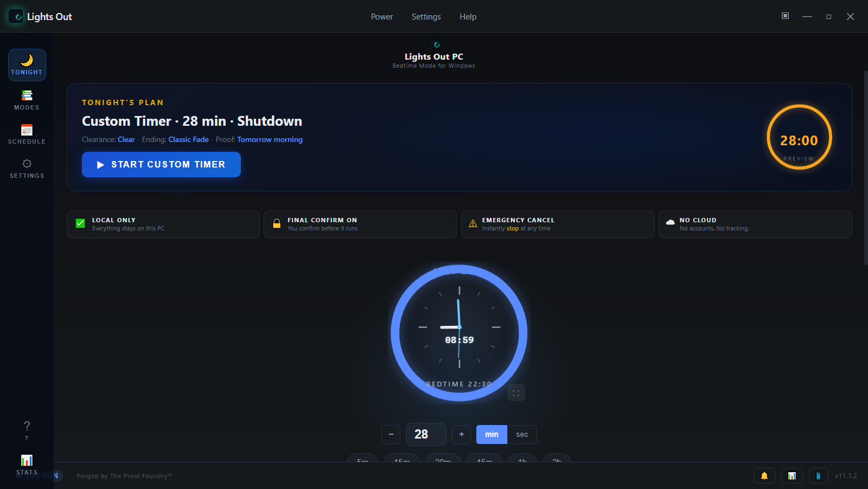Viewport: 868px width, 489px height.
Task: Increase the timer value with plus button
Action: (461, 434)
